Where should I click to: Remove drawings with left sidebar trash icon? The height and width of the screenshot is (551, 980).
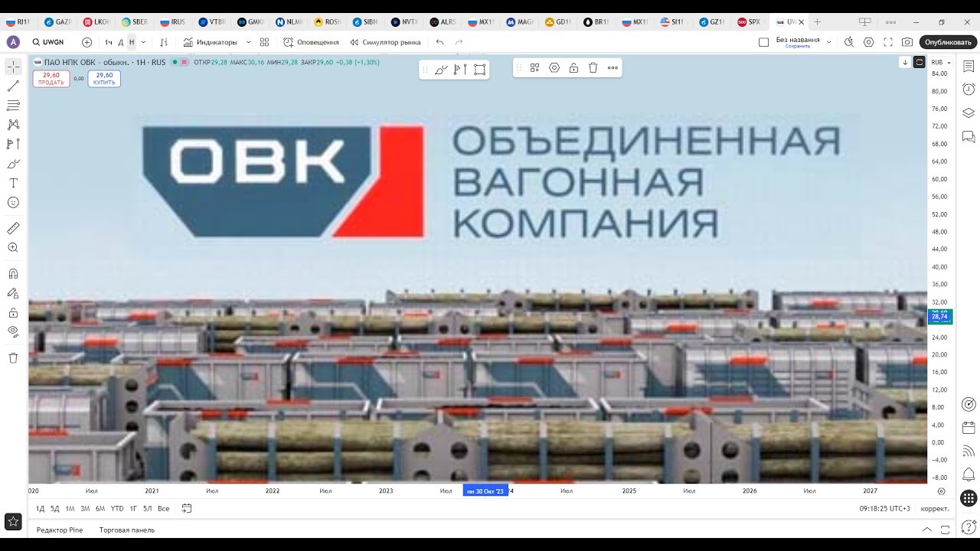coord(13,357)
